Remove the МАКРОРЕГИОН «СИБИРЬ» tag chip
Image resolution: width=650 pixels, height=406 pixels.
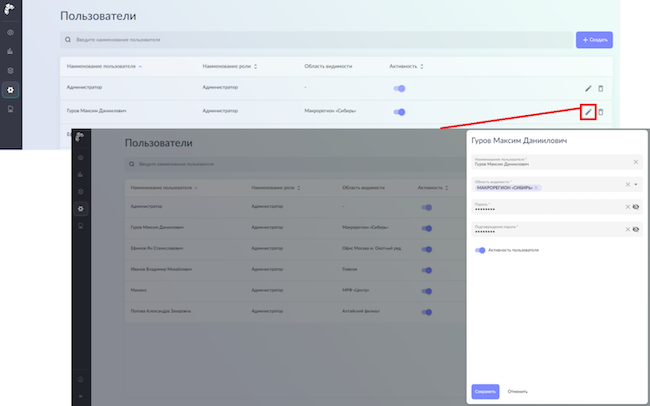(537, 187)
